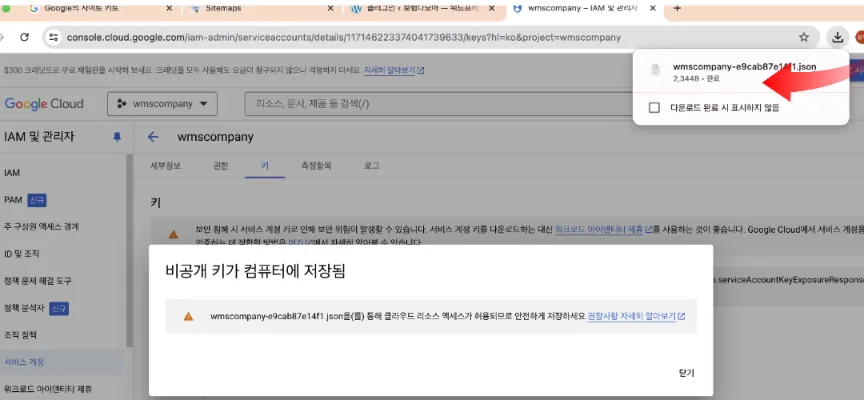Click the resource search field
The image size is (864, 400).
coord(438,104)
